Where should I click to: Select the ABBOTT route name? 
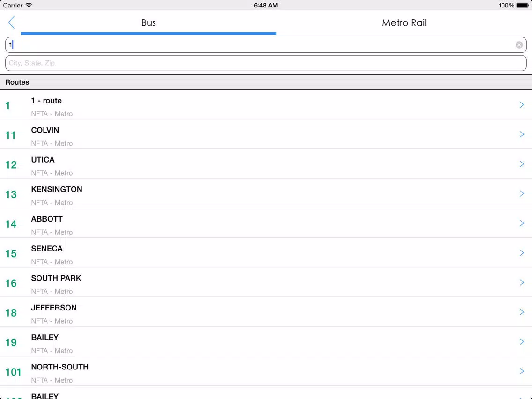pyautogui.click(x=47, y=219)
